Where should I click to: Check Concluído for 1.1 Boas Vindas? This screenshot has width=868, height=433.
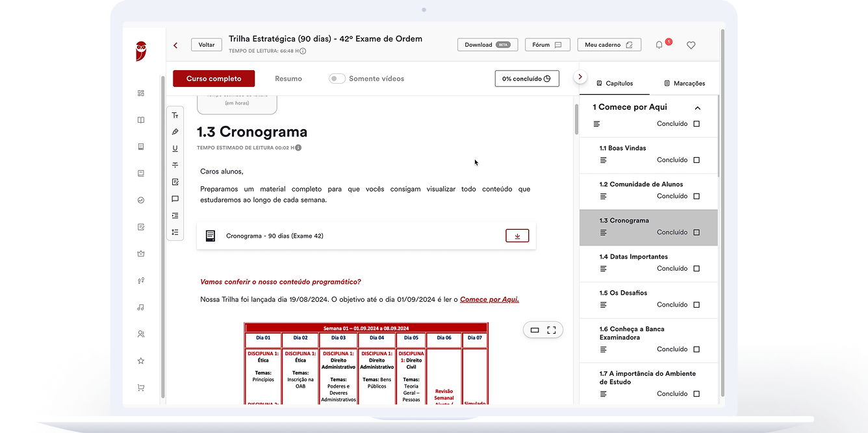tap(696, 160)
